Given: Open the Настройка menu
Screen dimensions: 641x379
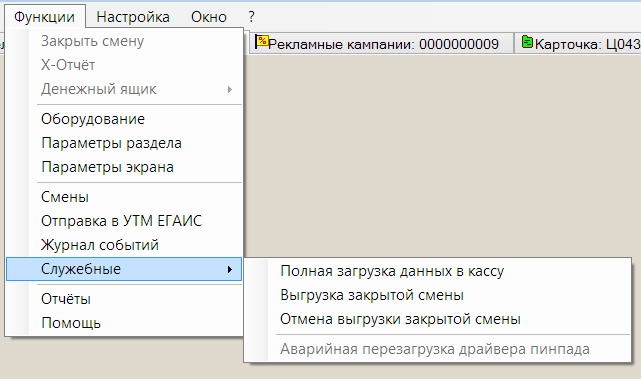Looking at the screenshot, I should [133, 17].
